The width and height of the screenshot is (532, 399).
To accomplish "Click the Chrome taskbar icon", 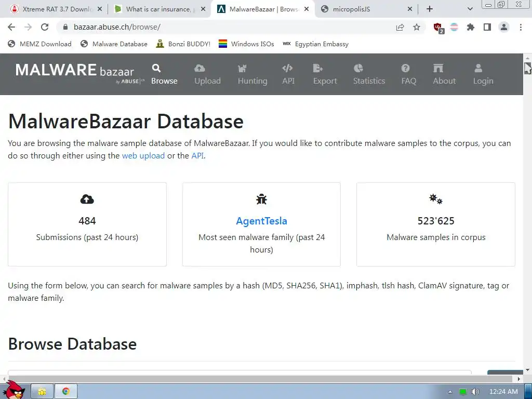I will (x=66, y=392).
